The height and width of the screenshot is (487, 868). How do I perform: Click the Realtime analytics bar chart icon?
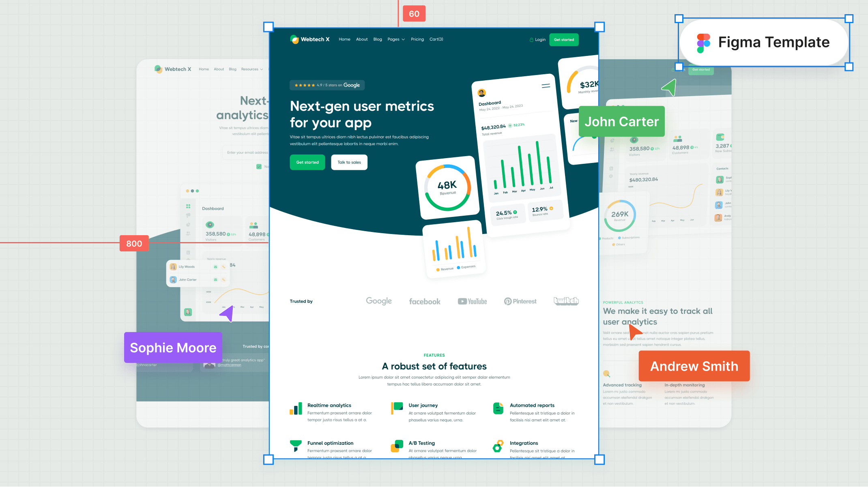296,408
